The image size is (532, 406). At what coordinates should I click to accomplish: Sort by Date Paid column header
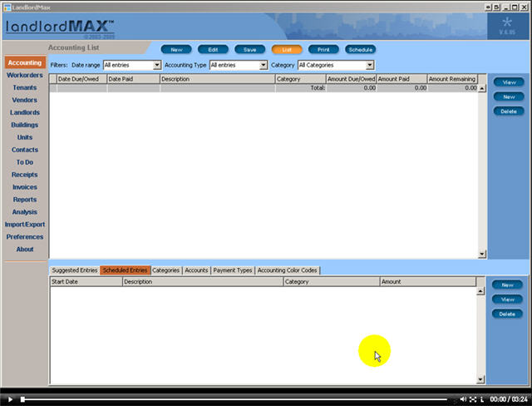(x=133, y=79)
